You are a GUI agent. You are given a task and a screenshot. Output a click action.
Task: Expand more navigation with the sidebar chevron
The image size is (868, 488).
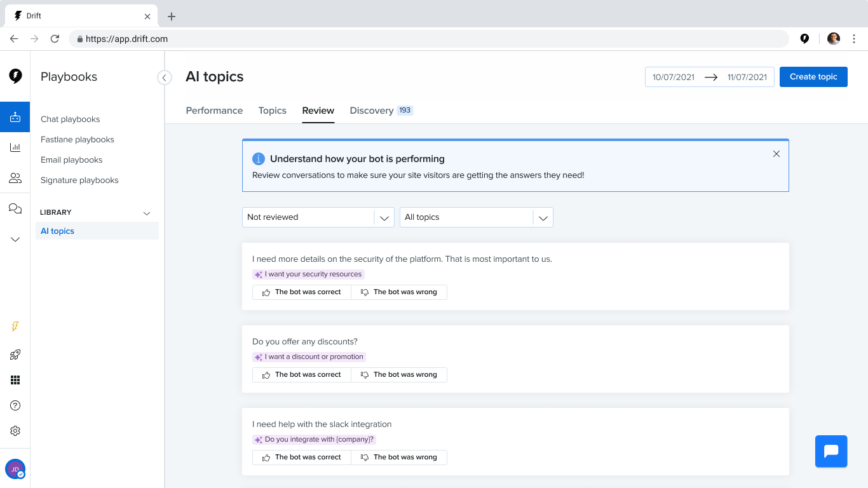[15, 240]
